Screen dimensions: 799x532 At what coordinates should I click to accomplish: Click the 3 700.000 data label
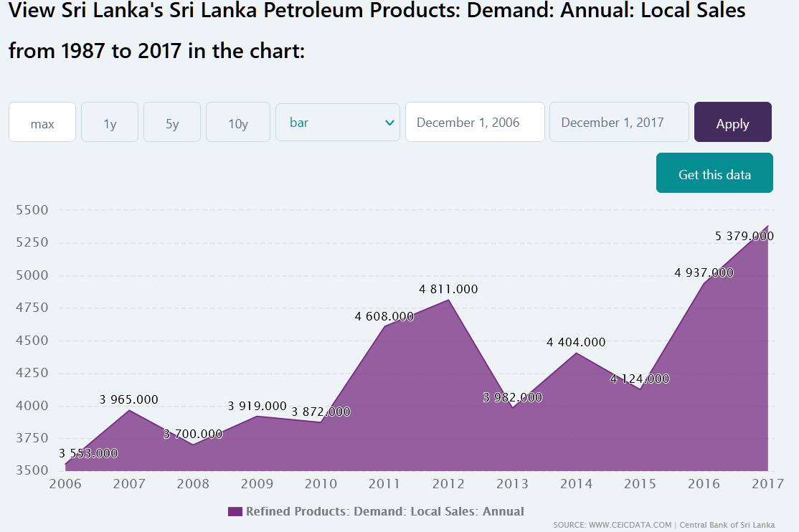193,434
